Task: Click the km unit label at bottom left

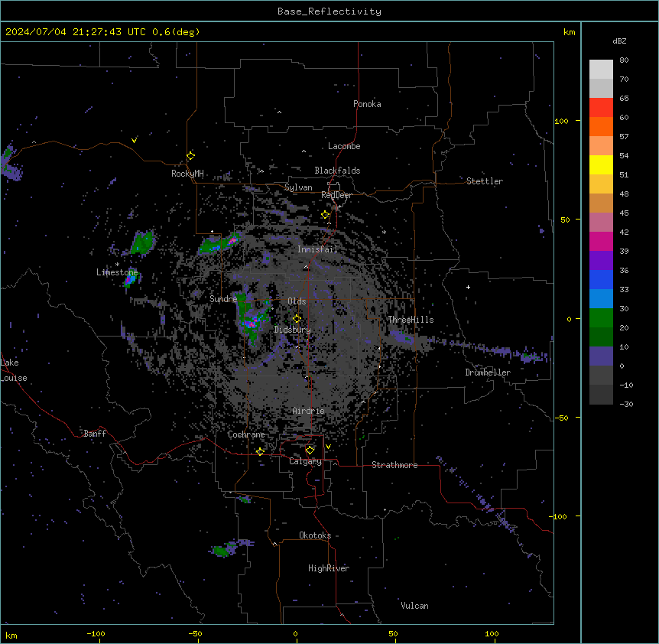Action: 11,636
